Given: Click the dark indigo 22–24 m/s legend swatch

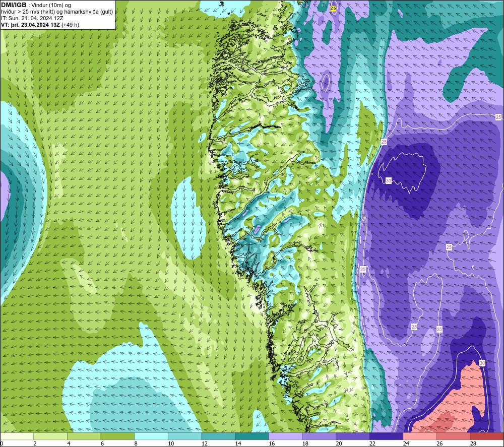Looking at the screenshot, I should coord(387,436).
